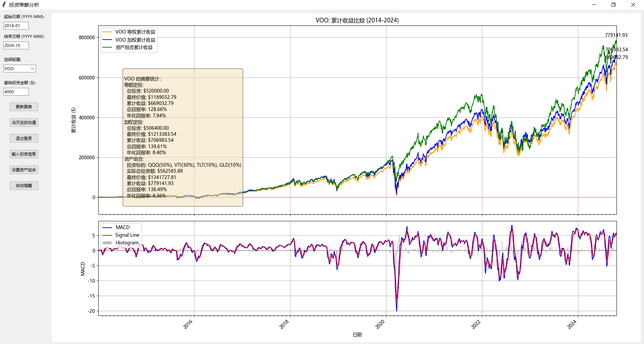The image size is (644, 344).
Task: Click the 选择股票 label
Action: pos(13,59)
